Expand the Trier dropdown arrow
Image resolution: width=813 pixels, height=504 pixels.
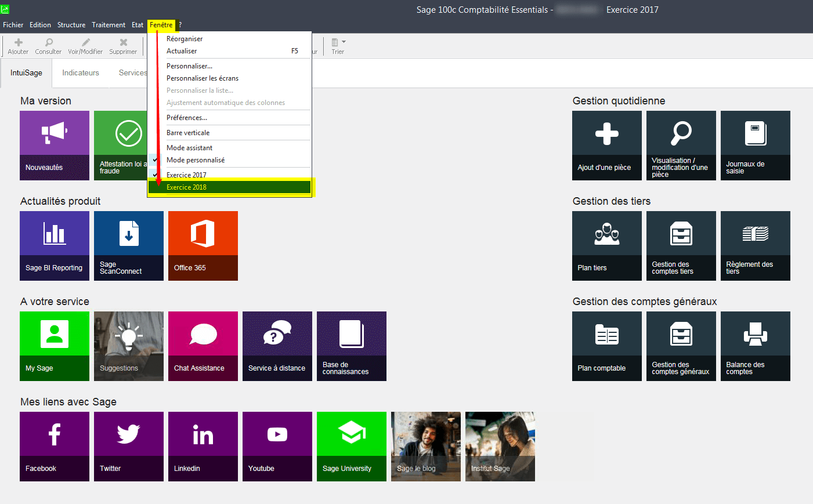point(344,42)
